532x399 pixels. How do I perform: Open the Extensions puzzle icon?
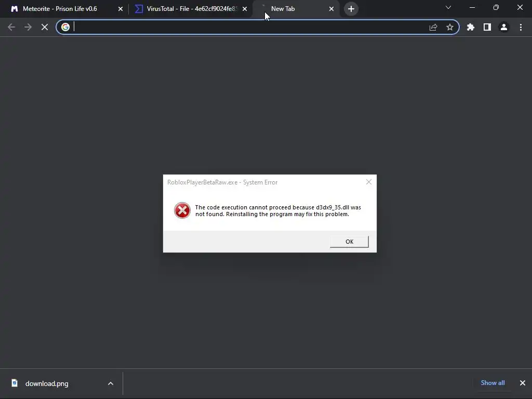tap(471, 27)
